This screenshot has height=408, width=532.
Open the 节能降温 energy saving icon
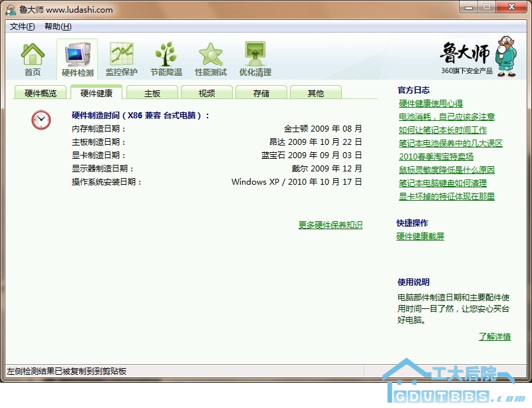[x=166, y=58]
